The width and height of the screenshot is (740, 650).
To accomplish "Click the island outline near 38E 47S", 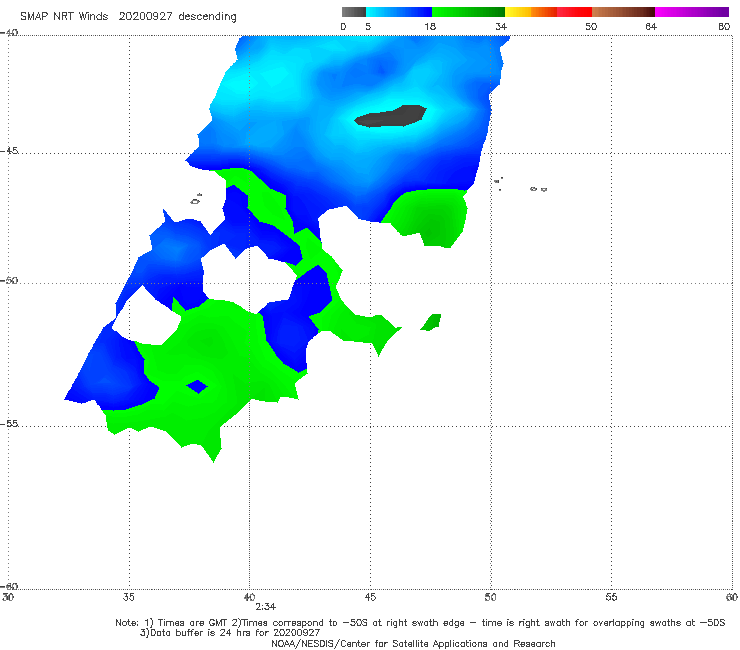I will click(196, 199).
